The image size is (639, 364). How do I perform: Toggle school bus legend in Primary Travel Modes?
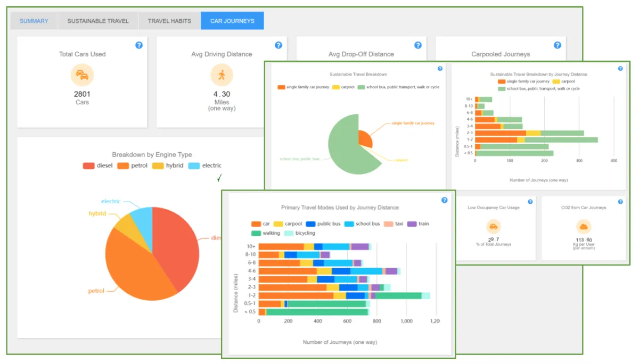(x=362, y=224)
